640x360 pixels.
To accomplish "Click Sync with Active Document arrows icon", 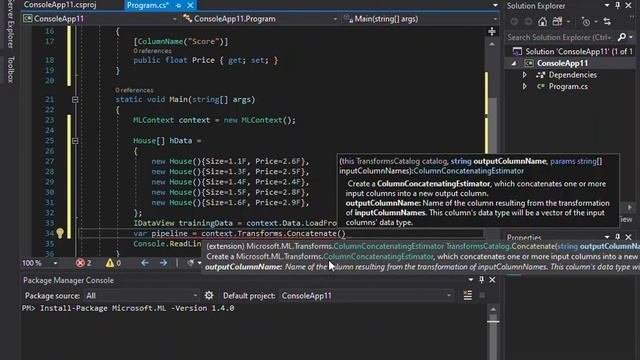I will tap(607, 22).
